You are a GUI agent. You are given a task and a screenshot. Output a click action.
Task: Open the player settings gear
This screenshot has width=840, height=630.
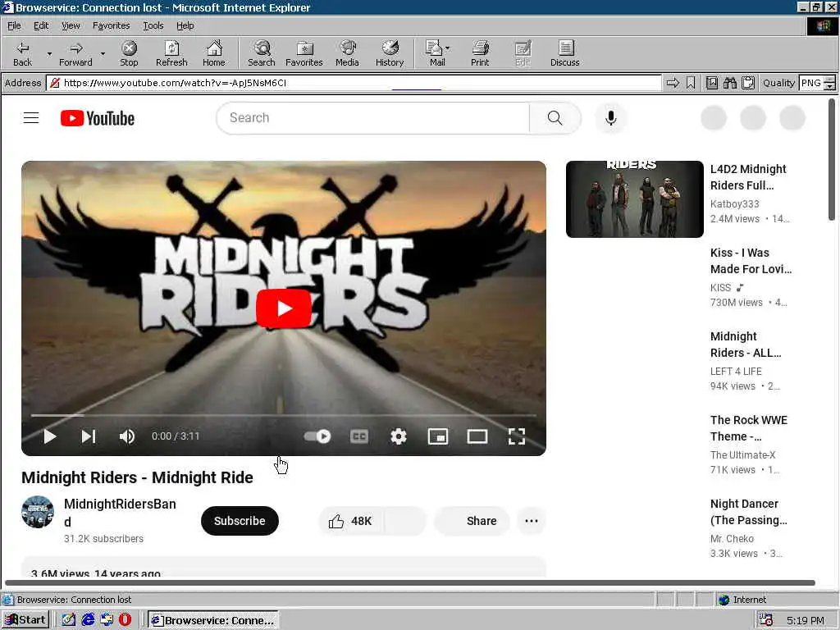pos(399,436)
